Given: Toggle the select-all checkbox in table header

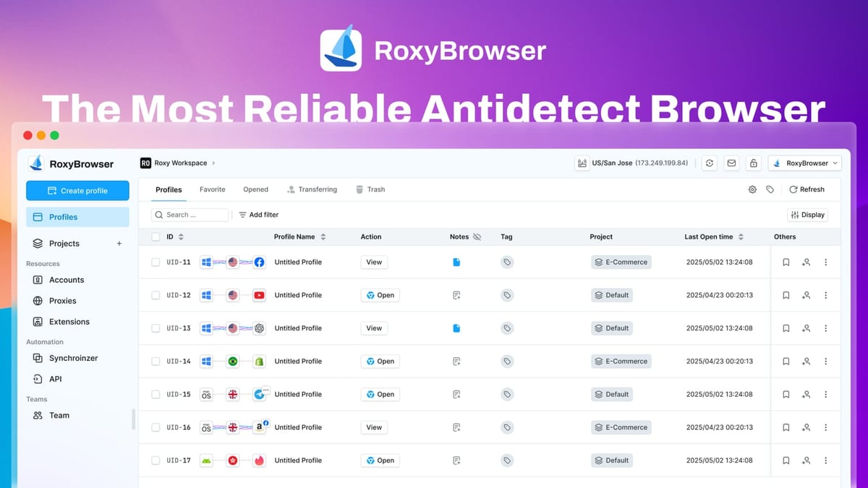Looking at the screenshot, I should pos(156,236).
